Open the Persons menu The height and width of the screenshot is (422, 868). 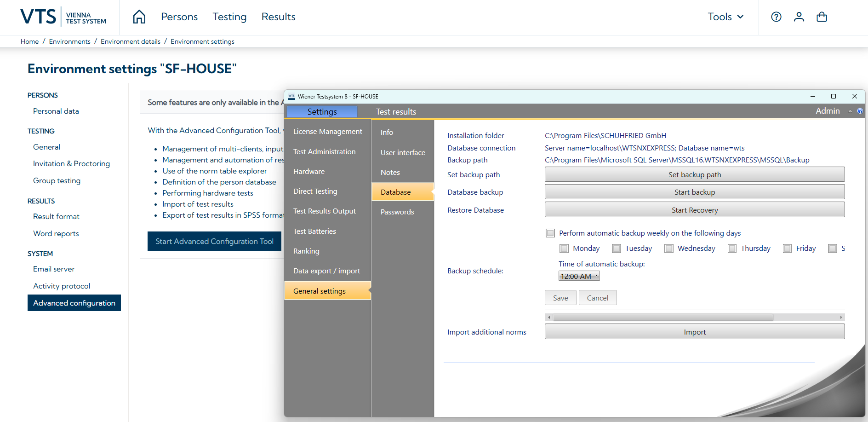coord(179,17)
